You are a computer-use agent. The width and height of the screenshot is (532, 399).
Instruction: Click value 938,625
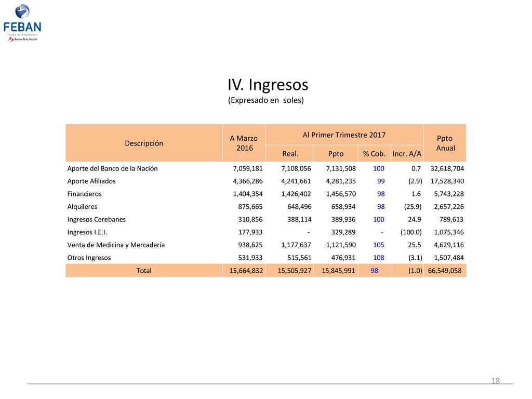click(x=250, y=245)
